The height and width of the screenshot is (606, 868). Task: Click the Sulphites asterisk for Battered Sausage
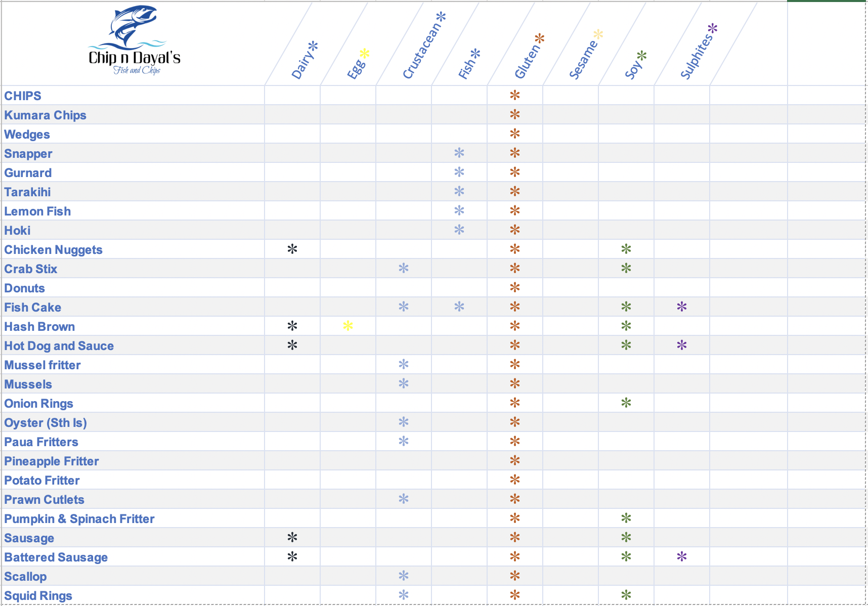[x=682, y=556]
